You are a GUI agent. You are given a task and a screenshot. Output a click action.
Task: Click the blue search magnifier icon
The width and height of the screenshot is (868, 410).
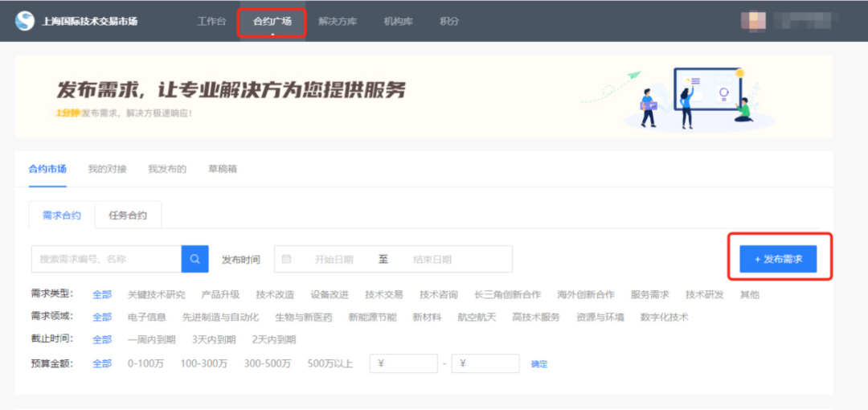pos(194,259)
